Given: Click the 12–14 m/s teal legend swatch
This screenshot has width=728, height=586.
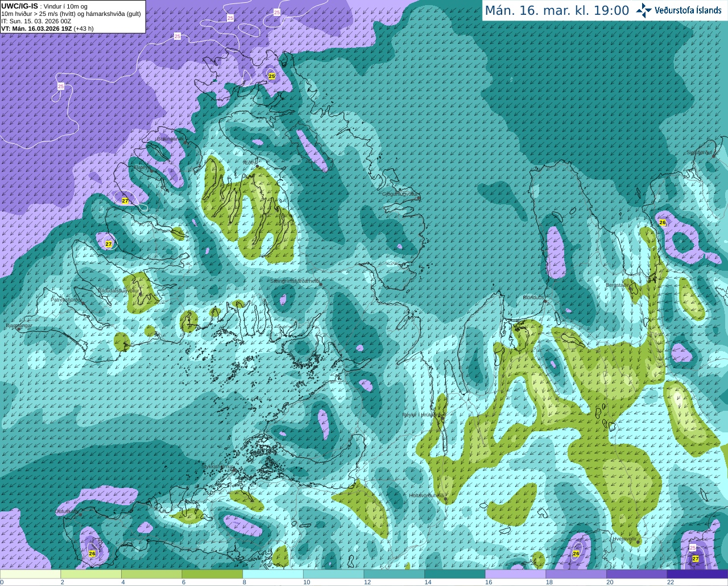Looking at the screenshot, I should [394, 574].
